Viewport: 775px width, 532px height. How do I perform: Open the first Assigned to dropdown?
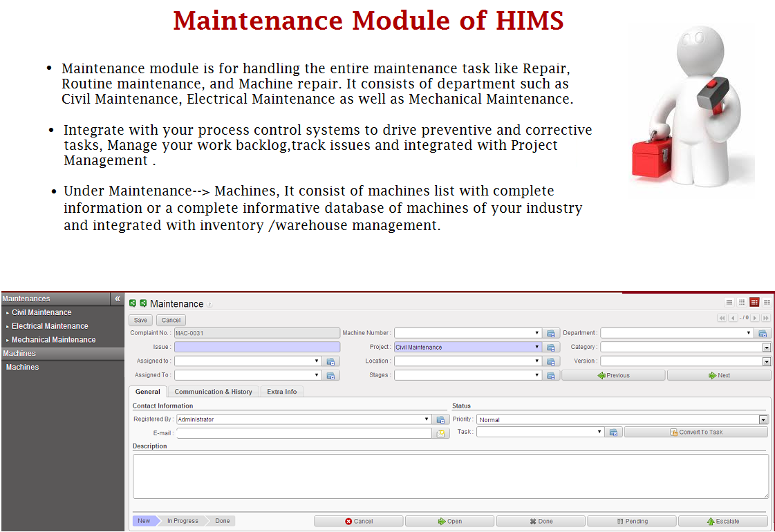coord(317,361)
